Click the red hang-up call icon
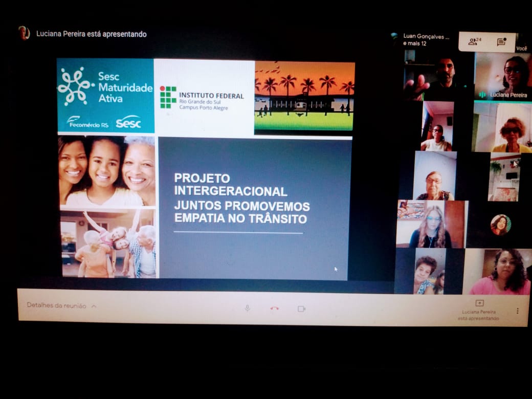Screen dimensions: 532x399 coord(275,308)
